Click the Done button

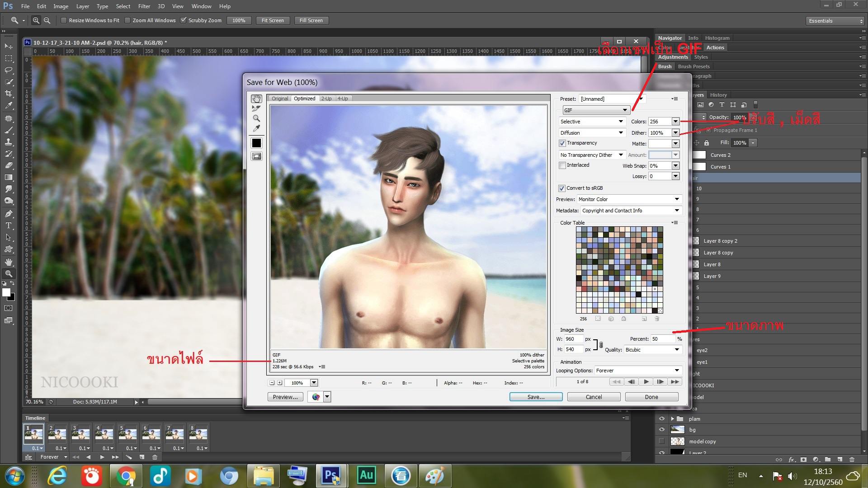[x=651, y=397]
